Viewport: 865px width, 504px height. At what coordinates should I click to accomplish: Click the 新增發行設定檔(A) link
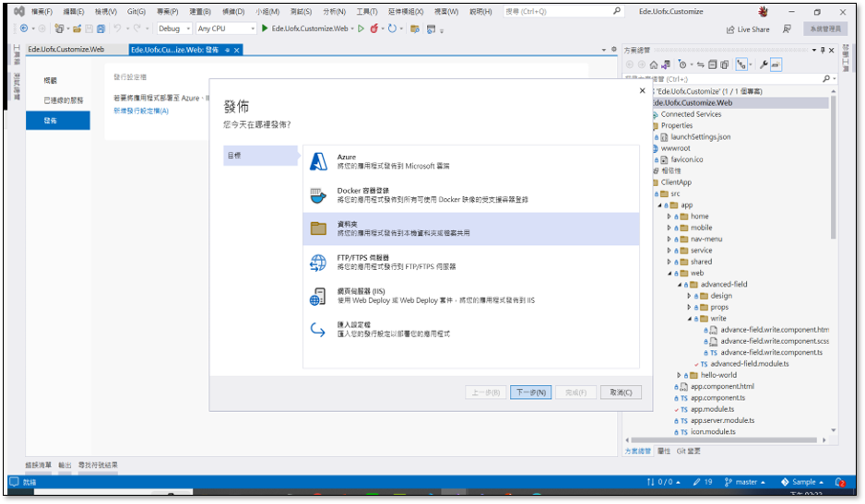pos(141,111)
